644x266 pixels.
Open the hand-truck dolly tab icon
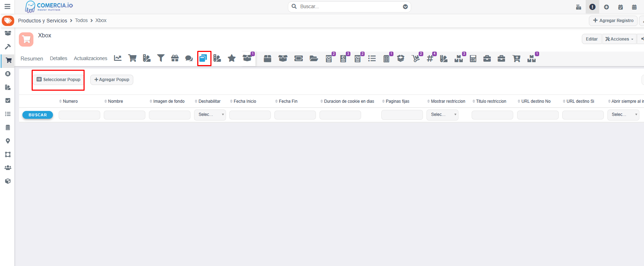[x=415, y=59]
